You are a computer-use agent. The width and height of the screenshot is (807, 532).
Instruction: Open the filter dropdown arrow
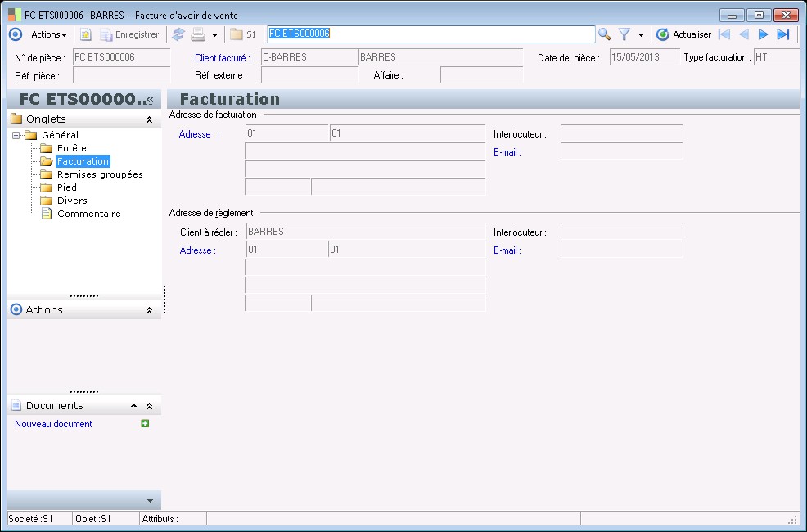[x=641, y=35]
